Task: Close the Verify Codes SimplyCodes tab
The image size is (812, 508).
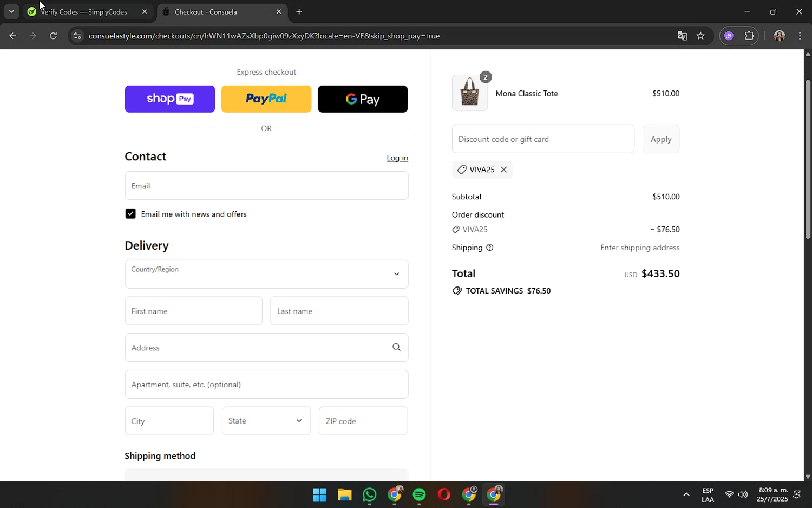Action: 145,11
